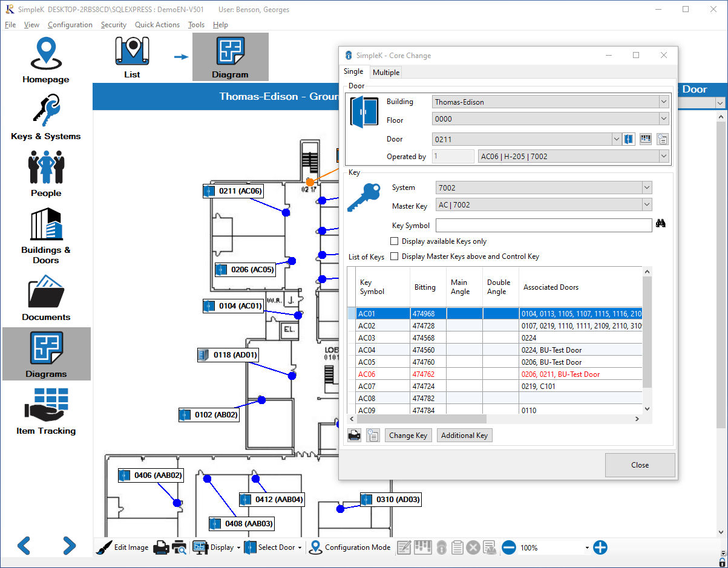Click the print icon below the key list
The image size is (728, 568).
[354, 435]
